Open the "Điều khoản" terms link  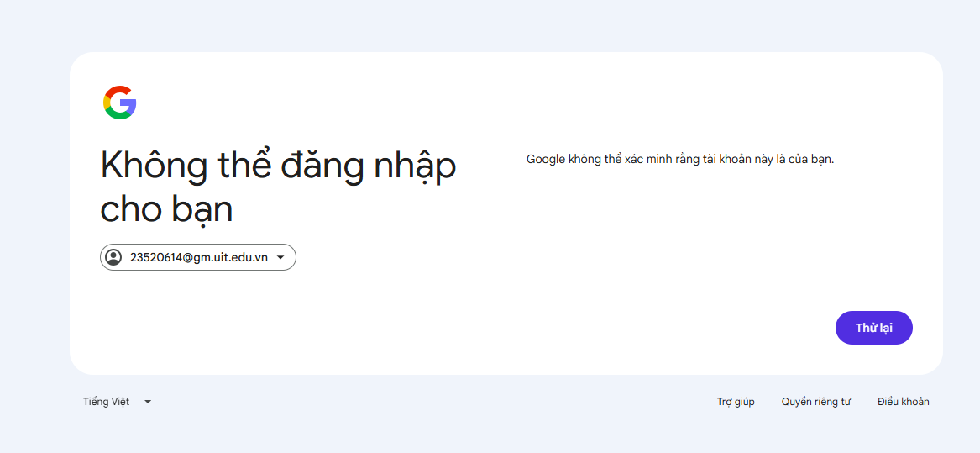903,402
